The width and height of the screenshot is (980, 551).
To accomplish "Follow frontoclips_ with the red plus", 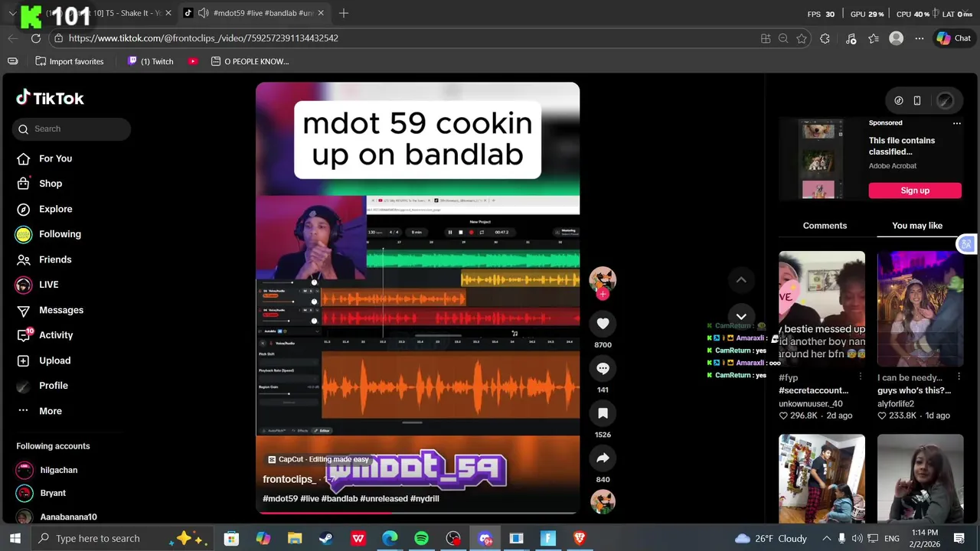I will click(603, 294).
